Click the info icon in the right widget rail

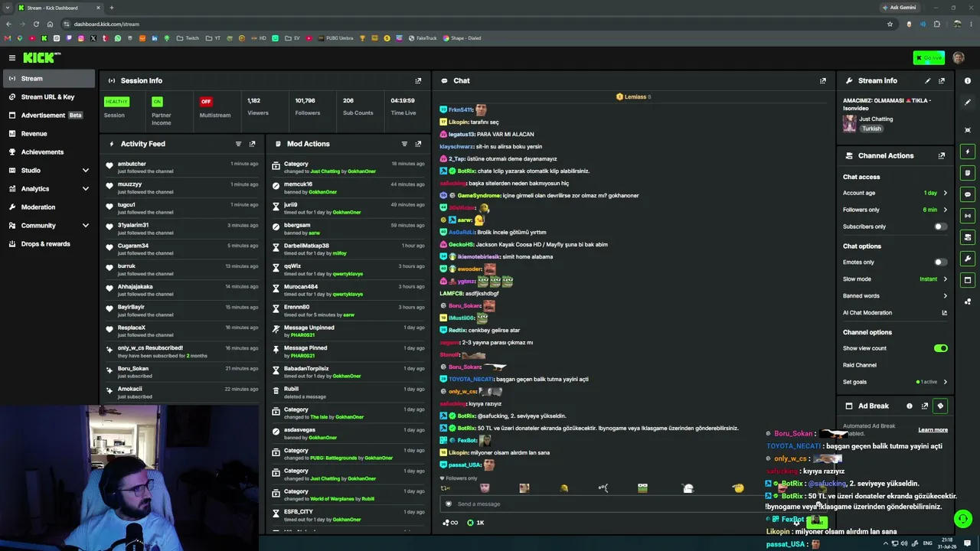coord(968,80)
